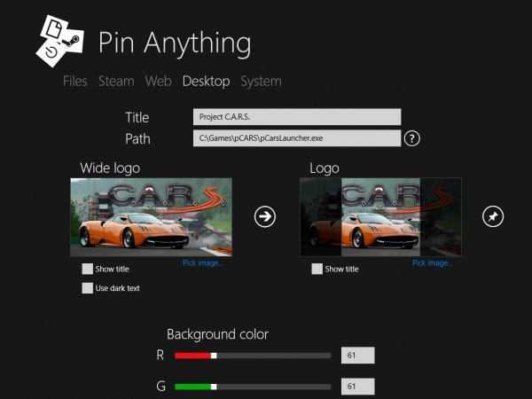Click the Wide logo preview image

point(151,217)
